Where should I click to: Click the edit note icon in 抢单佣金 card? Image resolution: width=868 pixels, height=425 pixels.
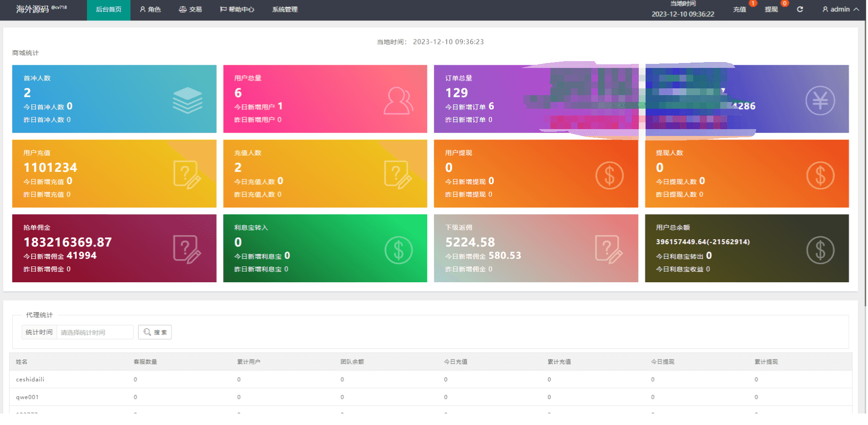tap(187, 250)
